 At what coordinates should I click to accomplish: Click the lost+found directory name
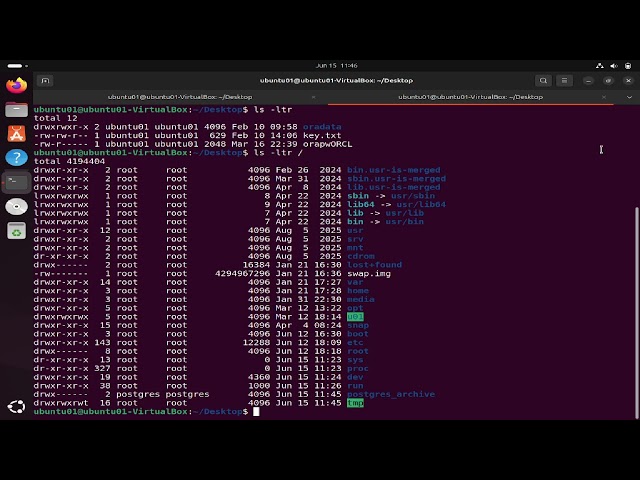click(x=374, y=265)
